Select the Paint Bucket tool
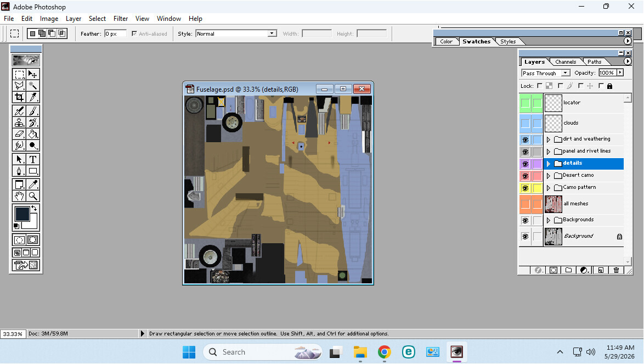 (33, 134)
